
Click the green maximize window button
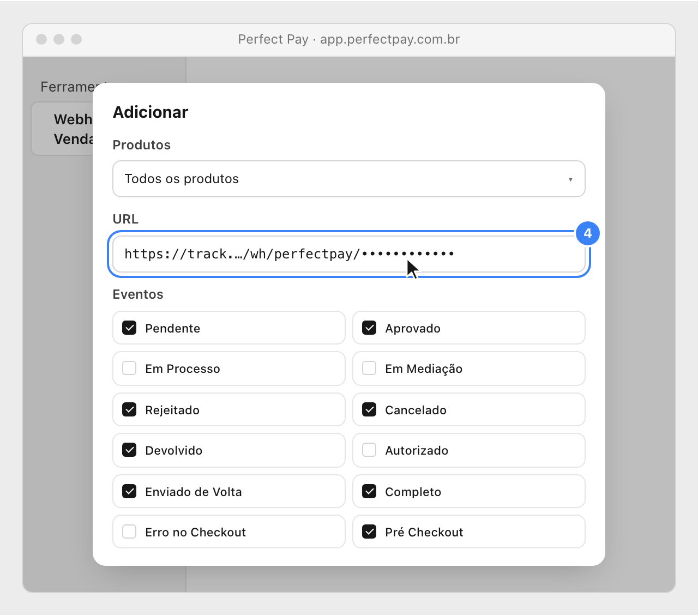click(x=76, y=39)
